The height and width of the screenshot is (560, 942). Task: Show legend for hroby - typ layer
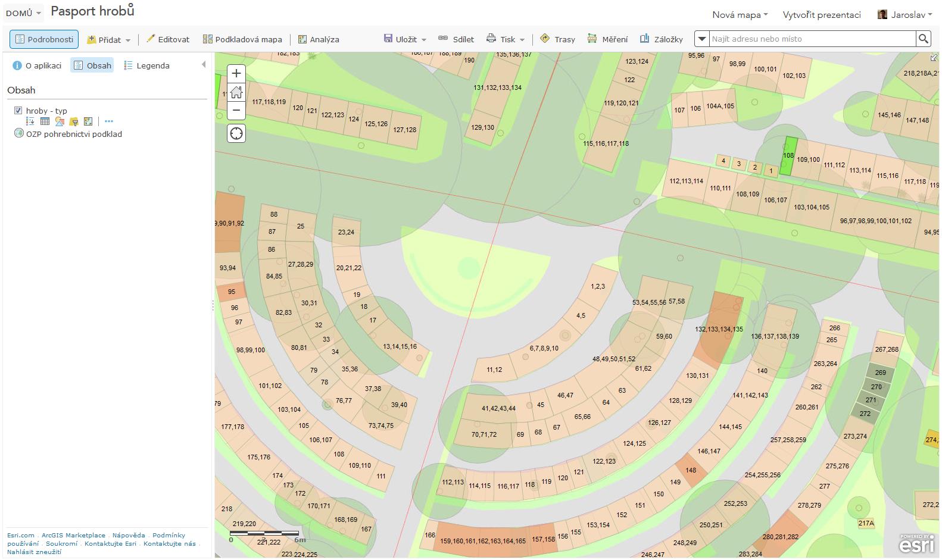(x=30, y=121)
